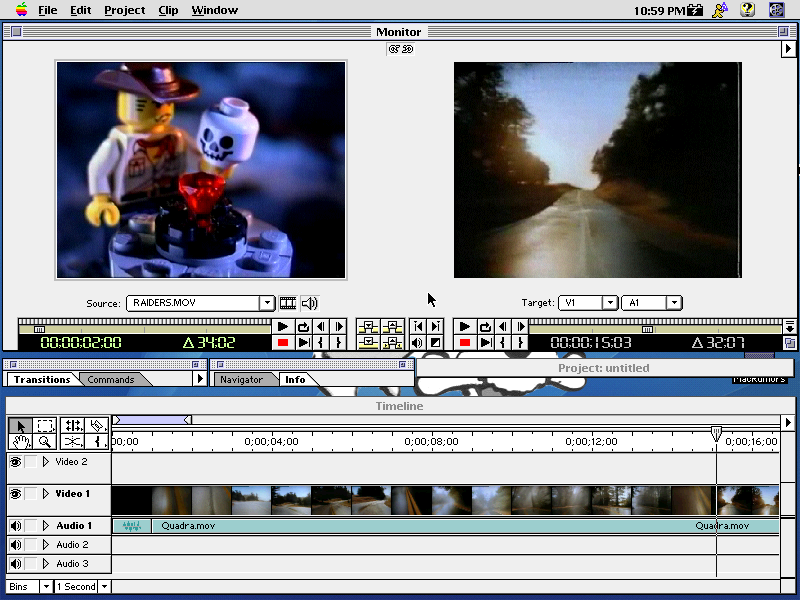Open the Bins dropdown in the Timeline

29,587
